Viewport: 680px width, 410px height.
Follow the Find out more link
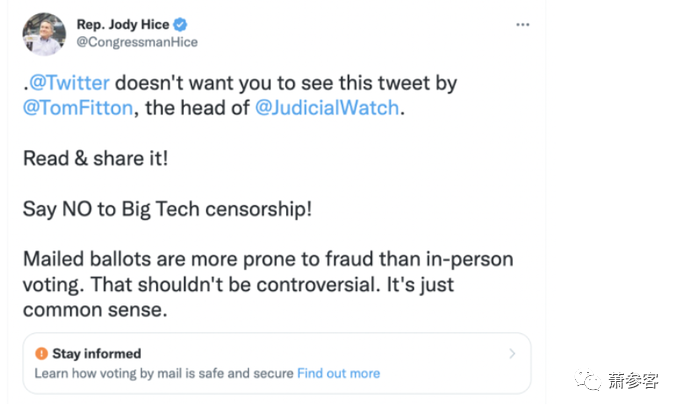[338, 373]
